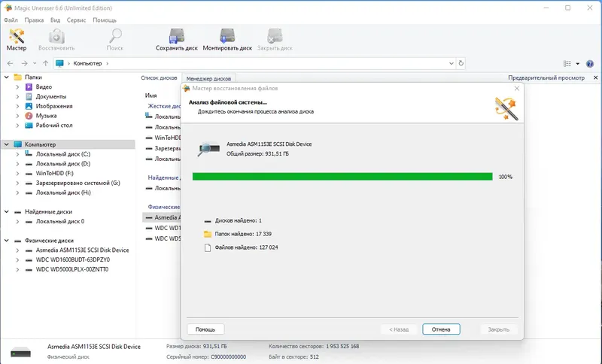Click the computer icon in address bar
Viewport: 602px width, 364px height.
tap(59, 63)
